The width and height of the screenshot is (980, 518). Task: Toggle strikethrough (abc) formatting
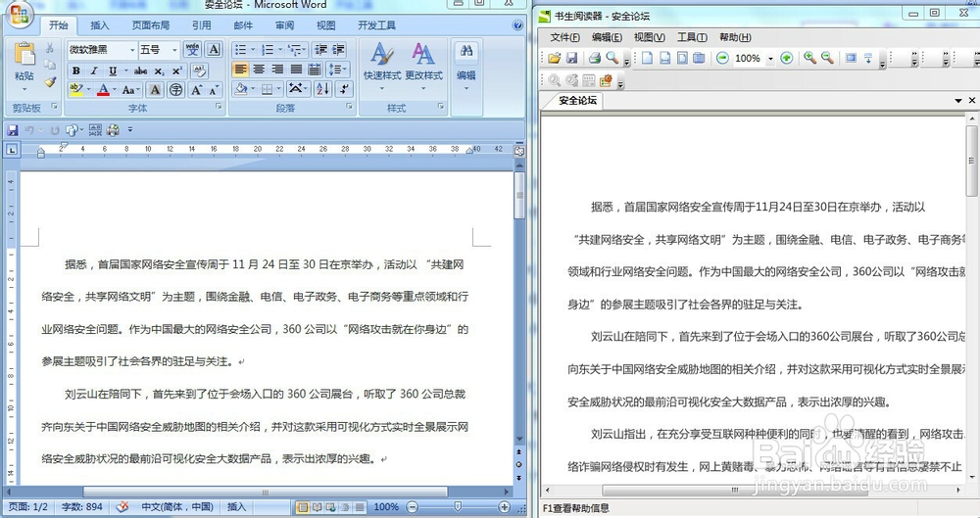[140, 71]
